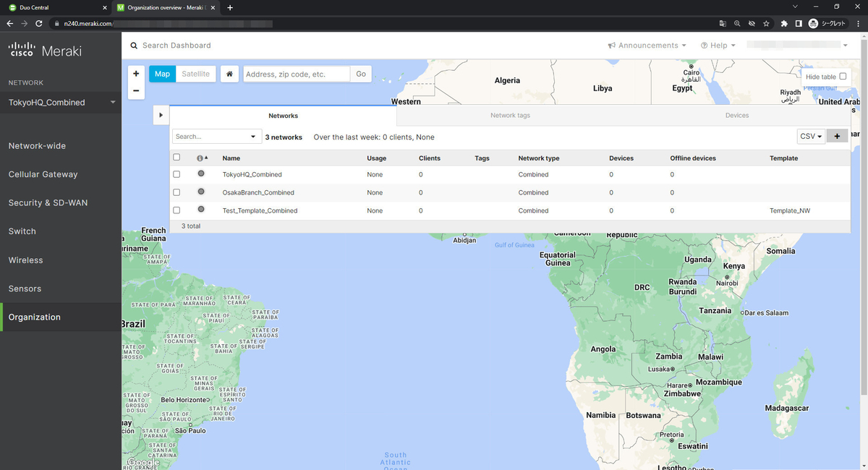Open the network search filter dropdown arrow

[x=253, y=137]
